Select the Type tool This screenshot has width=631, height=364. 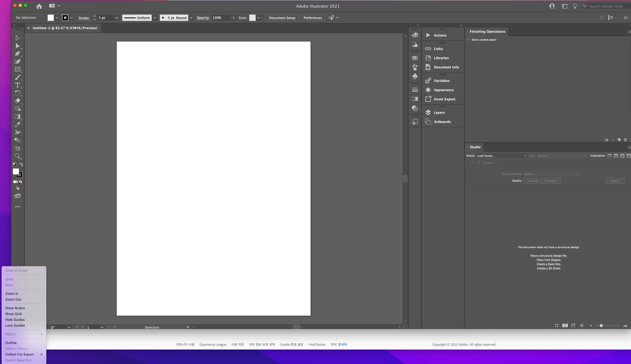click(17, 85)
